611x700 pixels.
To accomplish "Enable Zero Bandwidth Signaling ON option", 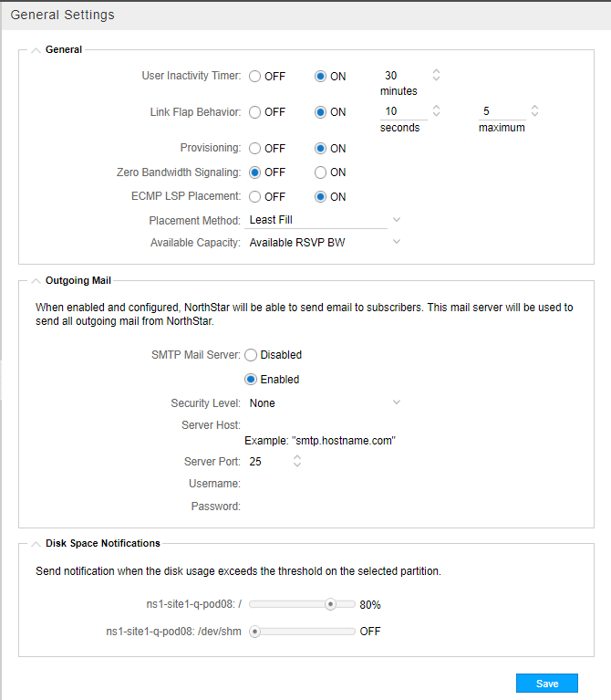I will click(321, 172).
